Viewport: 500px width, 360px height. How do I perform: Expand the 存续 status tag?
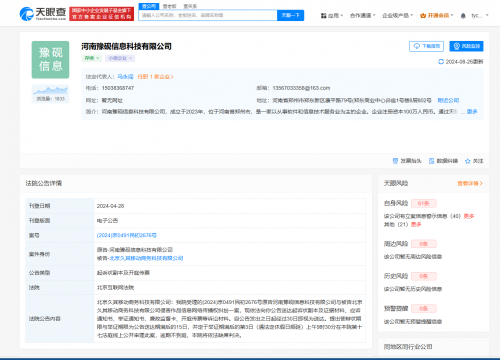coord(91,58)
